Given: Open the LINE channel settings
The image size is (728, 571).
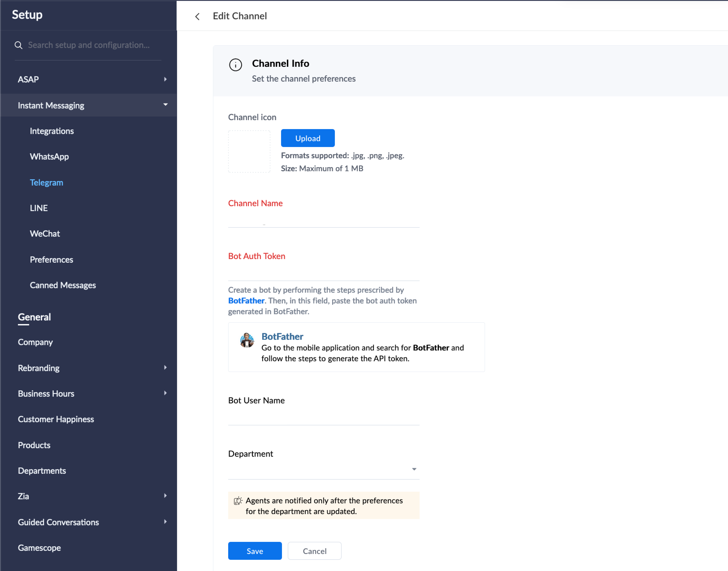Looking at the screenshot, I should [x=39, y=208].
